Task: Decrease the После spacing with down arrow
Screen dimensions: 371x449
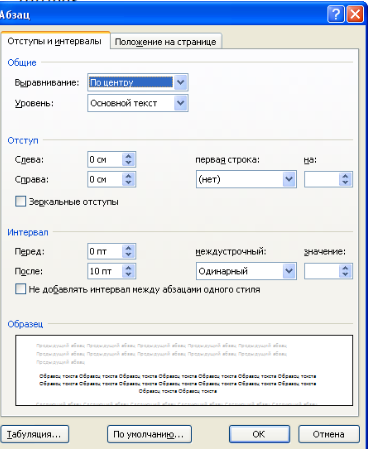Action: click(129, 275)
